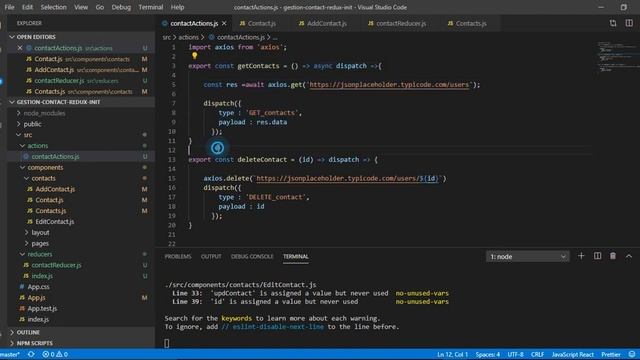640x360 pixels.
Task: Split the editor to the right
Action: point(629,23)
